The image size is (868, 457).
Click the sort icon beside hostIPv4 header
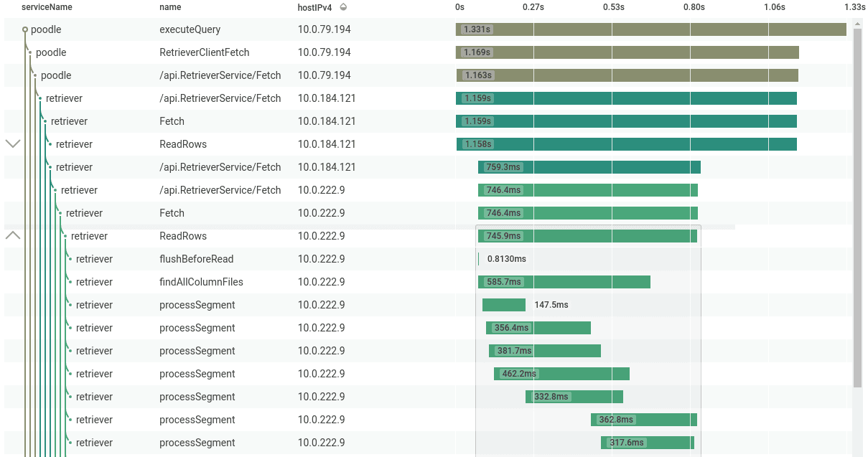click(x=343, y=7)
